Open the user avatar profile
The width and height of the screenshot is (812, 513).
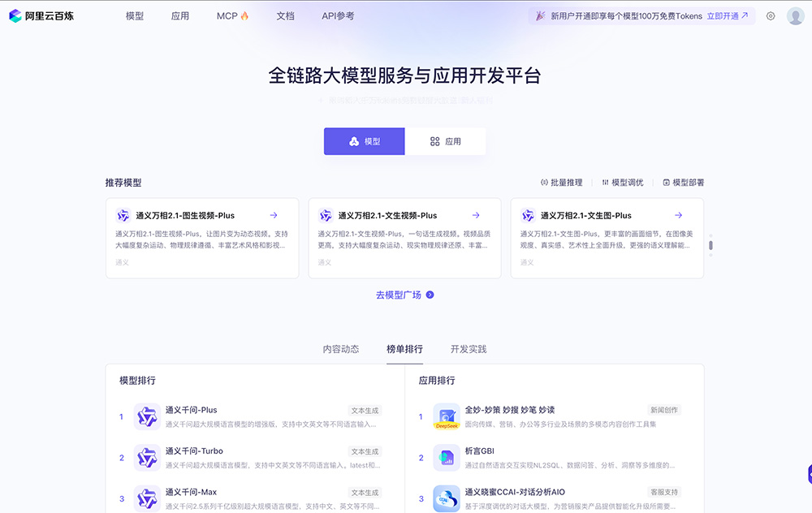point(796,16)
